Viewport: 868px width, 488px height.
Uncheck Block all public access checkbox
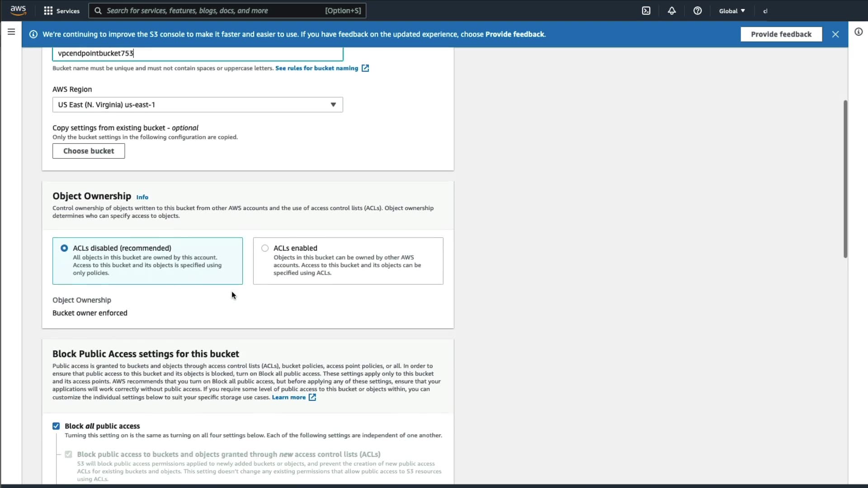[x=56, y=426]
